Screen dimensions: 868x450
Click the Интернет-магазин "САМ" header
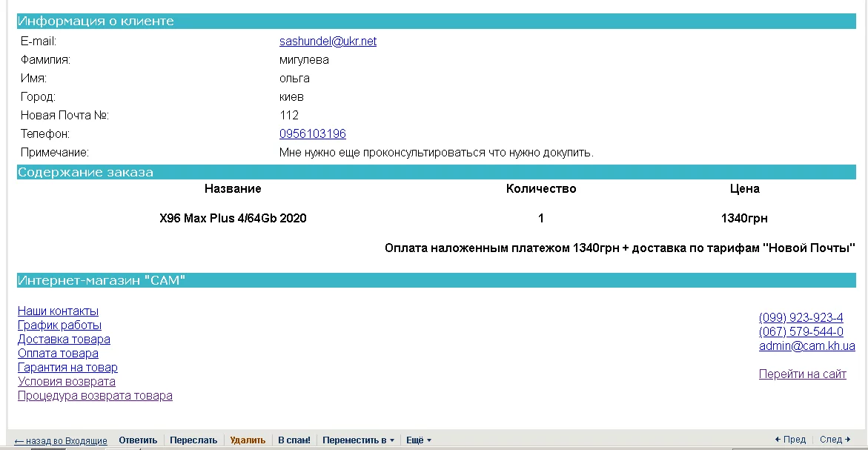(x=436, y=280)
